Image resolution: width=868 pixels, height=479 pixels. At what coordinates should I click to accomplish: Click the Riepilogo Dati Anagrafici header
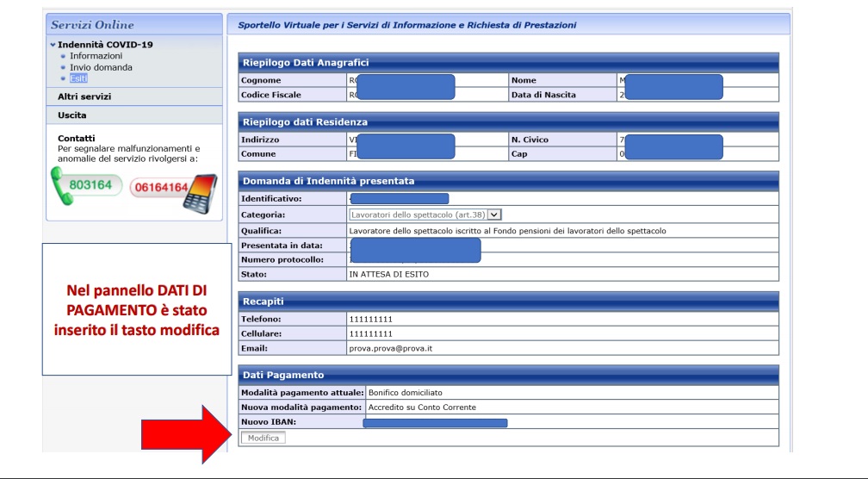508,63
